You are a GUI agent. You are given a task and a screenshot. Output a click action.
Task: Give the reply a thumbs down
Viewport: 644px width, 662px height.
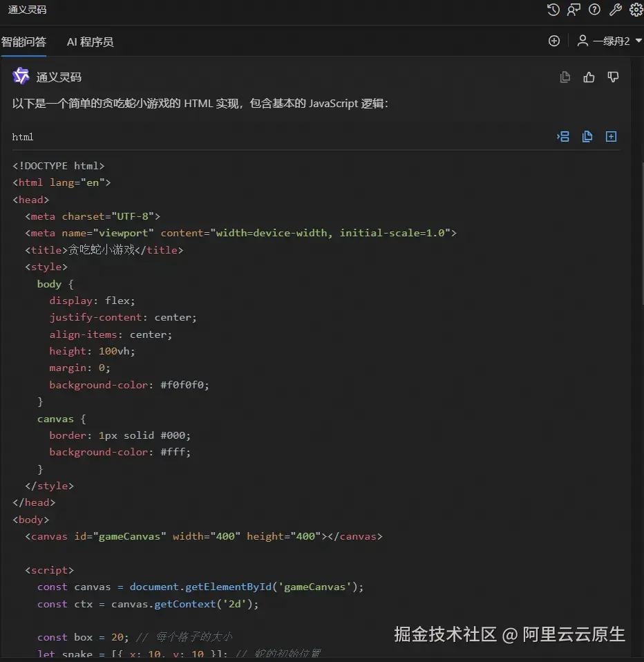click(613, 77)
